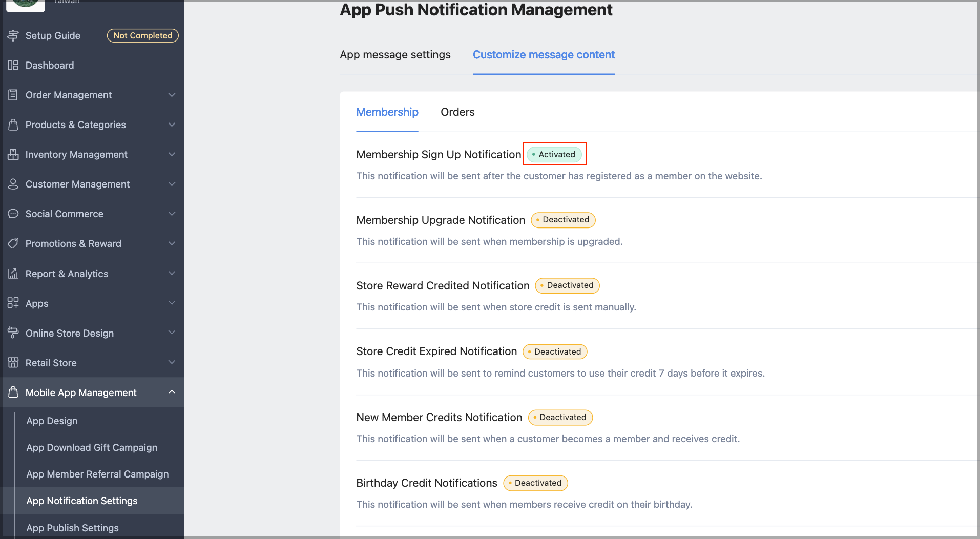The image size is (980, 539).
Task: Expand the Customer Management chevron
Action: click(172, 184)
